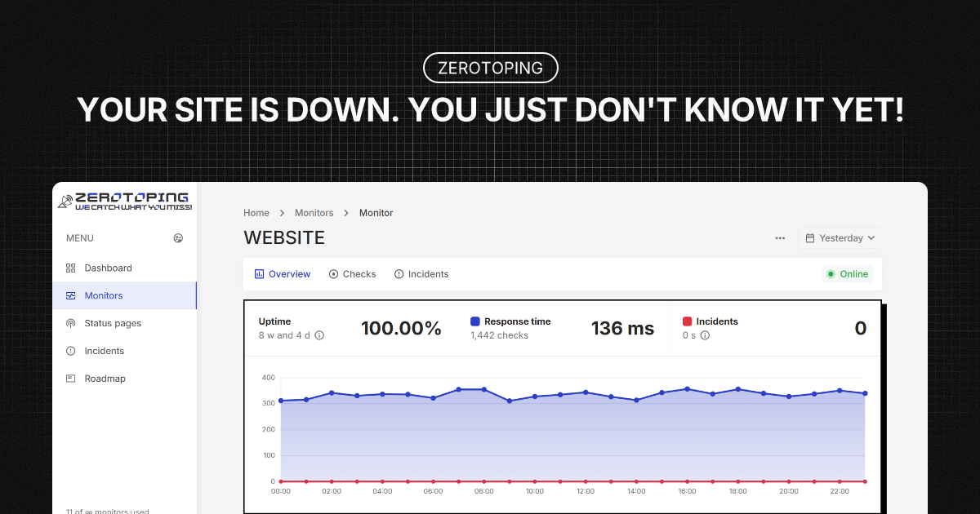The height and width of the screenshot is (514, 980).
Task: Navigate Home via the breadcrumb link
Action: tap(256, 212)
